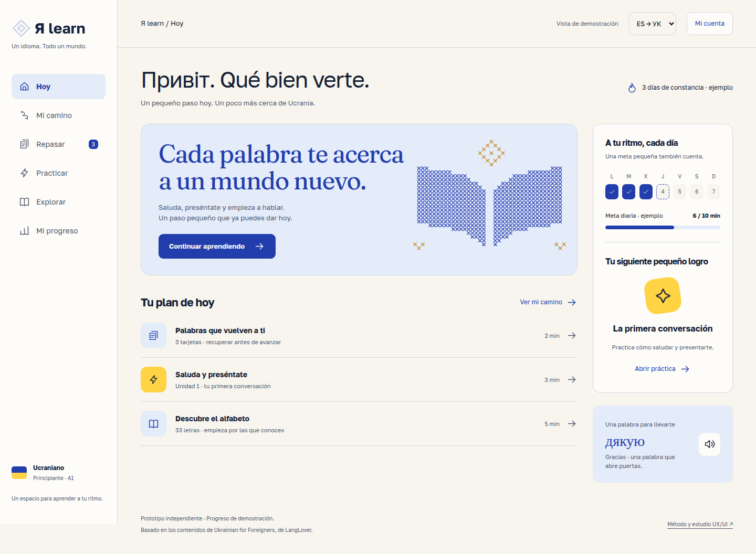Screen dimensions: 756x554
Task: Toggle the Tuesday (M) checked day box
Action: [x=629, y=192]
